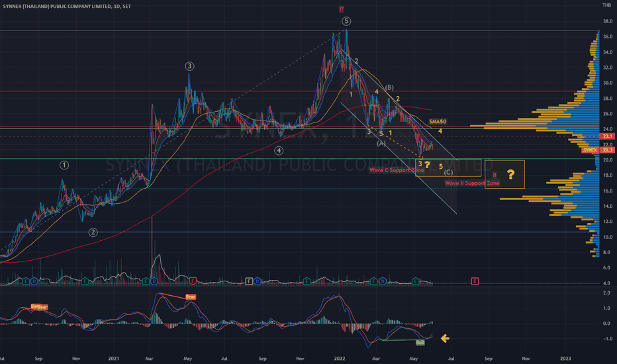Image resolution: width=617 pixels, height=364 pixels.
Task: Click the circled wave 2 label
Action: coord(93,232)
